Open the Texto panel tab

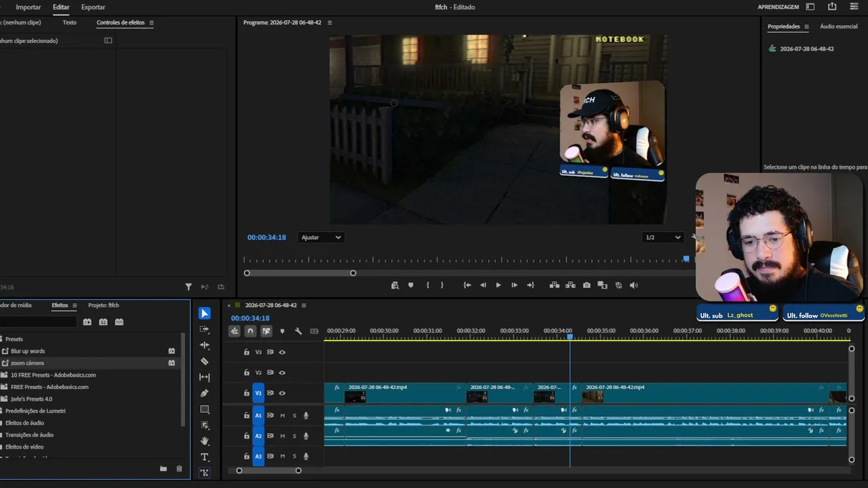click(x=69, y=22)
